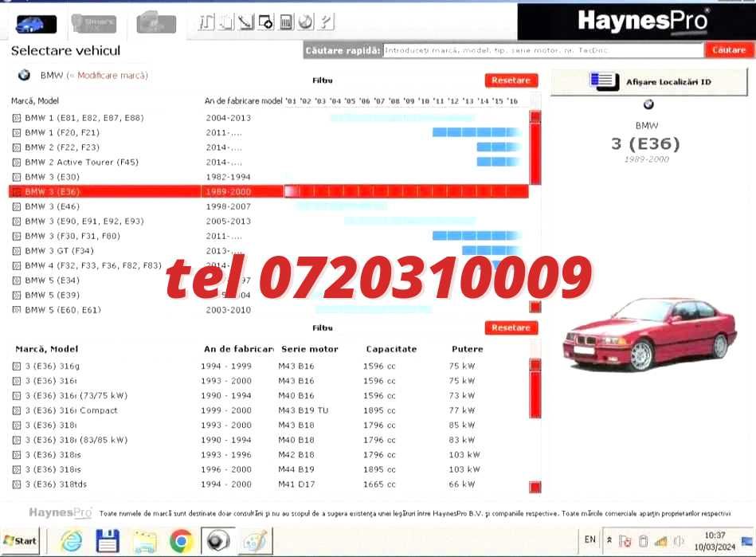This screenshot has height=557, width=756.
Task: Click the An de fabricare model header
Action: 244,100
